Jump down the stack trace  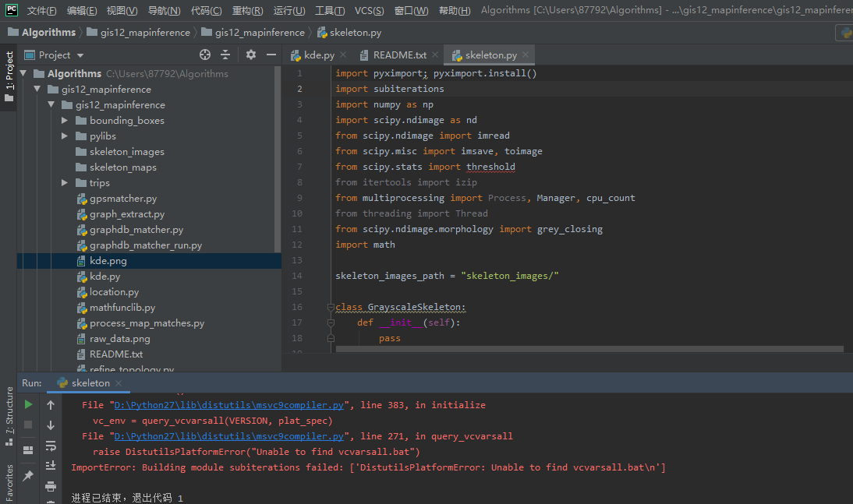pos(51,425)
